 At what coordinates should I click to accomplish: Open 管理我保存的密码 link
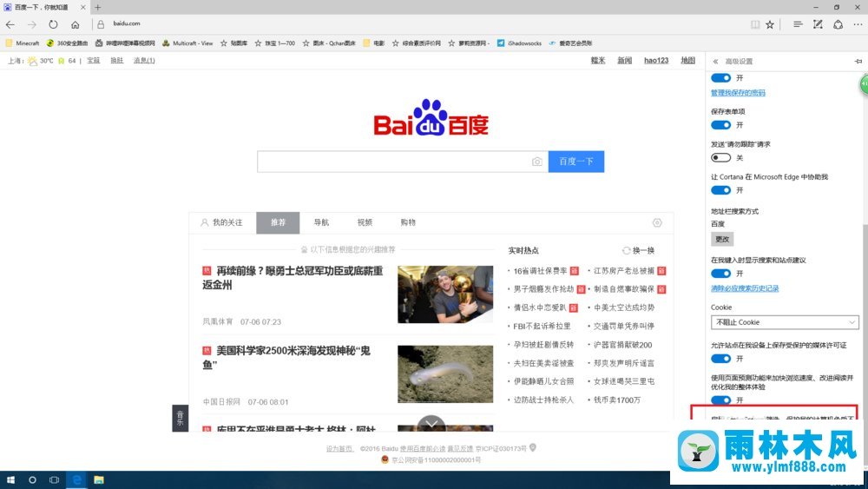coord(738,93)
